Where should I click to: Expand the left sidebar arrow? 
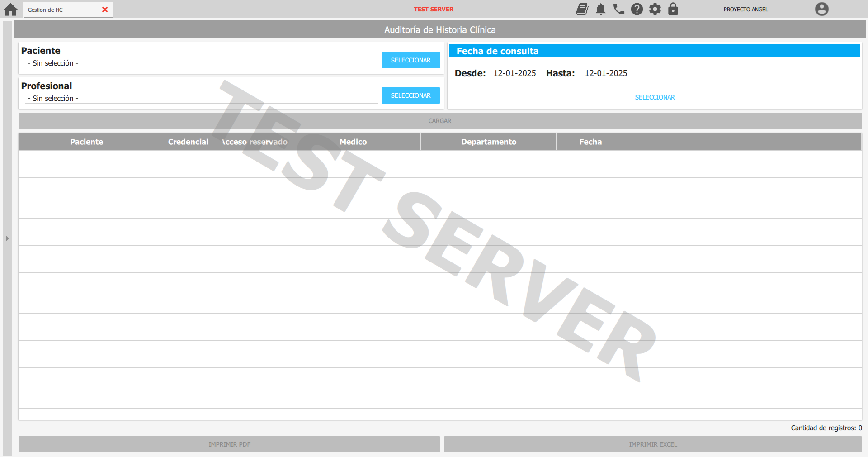[7, 238]
